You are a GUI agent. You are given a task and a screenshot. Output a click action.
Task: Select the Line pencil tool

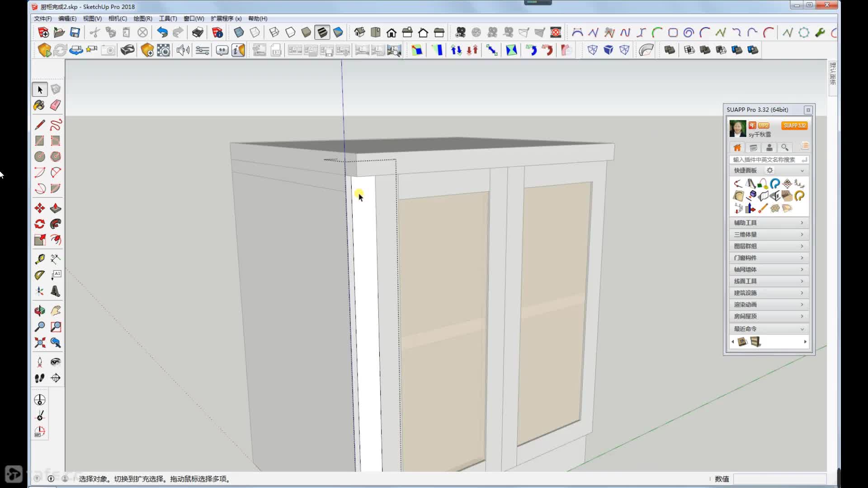coord(40,125)
